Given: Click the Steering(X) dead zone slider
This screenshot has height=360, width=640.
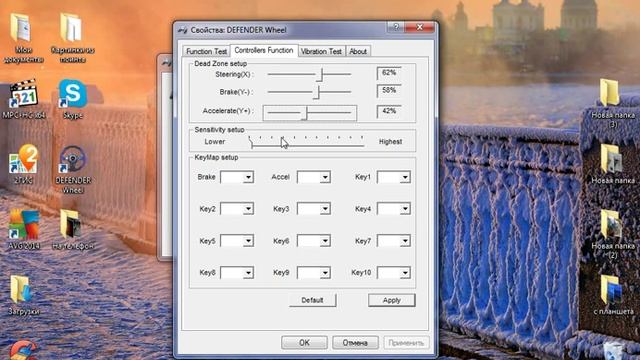Looking at the screenshot, I should (x=309, y=74).
